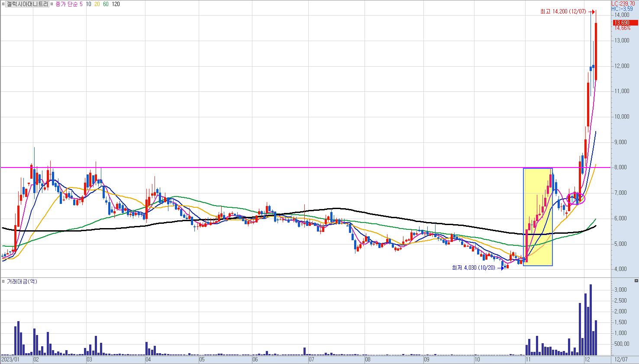Image resolution: width=639 pixels, height=364 pixels.
Task: Click the 12,000 price axis label
Action: [623, 66]
